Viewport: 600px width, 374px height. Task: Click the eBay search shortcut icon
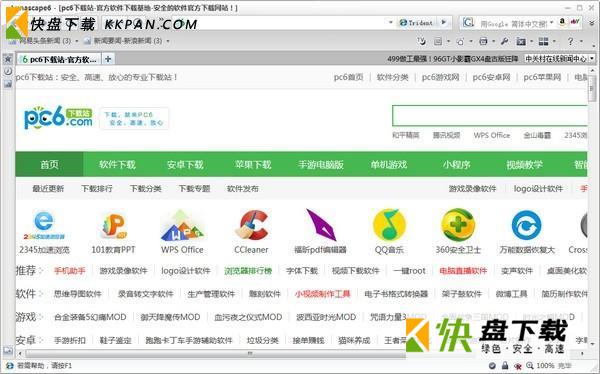pos(575,22)
